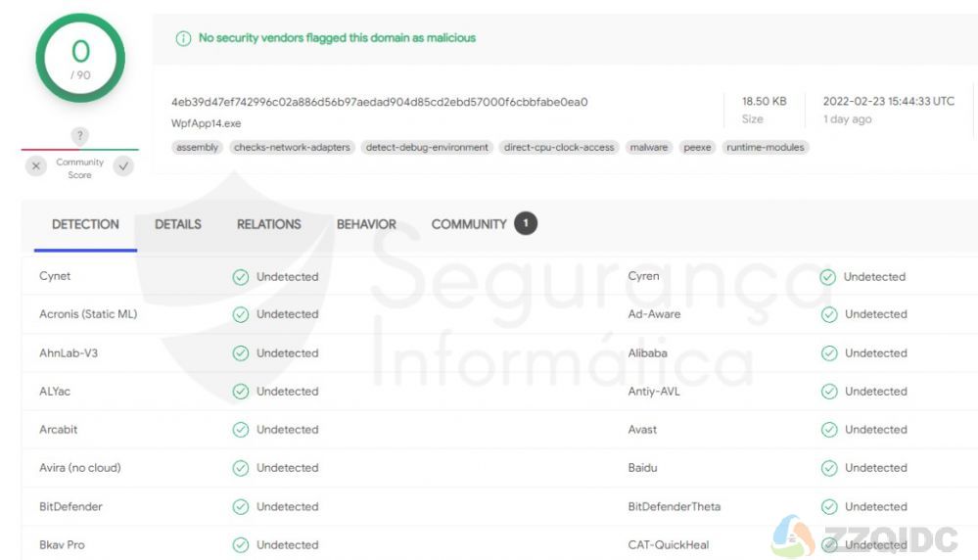The image size is (978, 560).
Task: Click the community score upvote checkmark icon
Action: coord(123,165)
